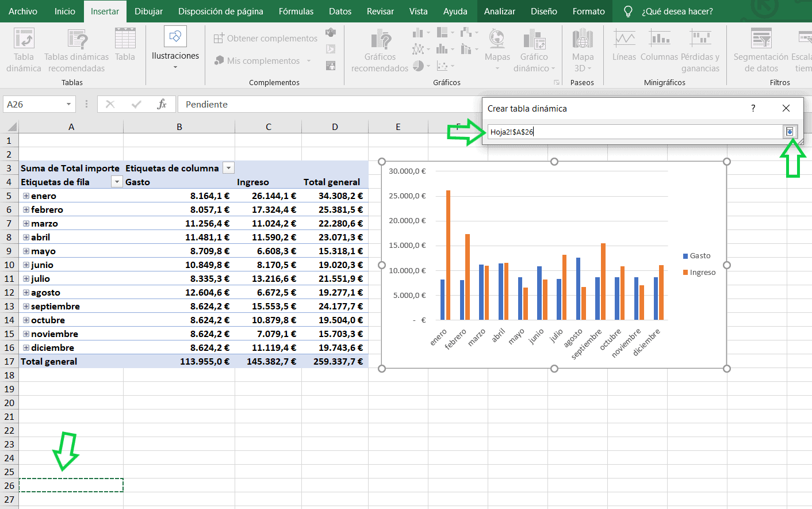Open the Crear tabla dinámica help question mark
This screenshot has height=509, width=812.
pyautogui.click(x=753, y=108)
